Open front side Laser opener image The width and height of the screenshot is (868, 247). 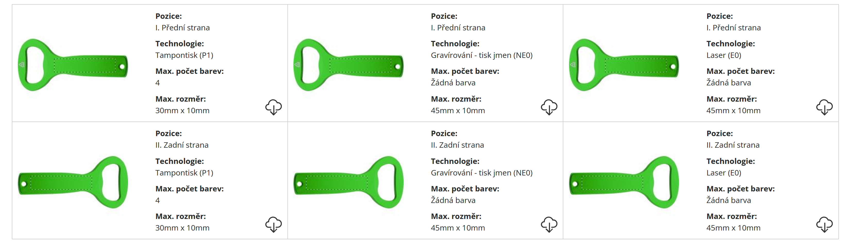click(624, 65)
